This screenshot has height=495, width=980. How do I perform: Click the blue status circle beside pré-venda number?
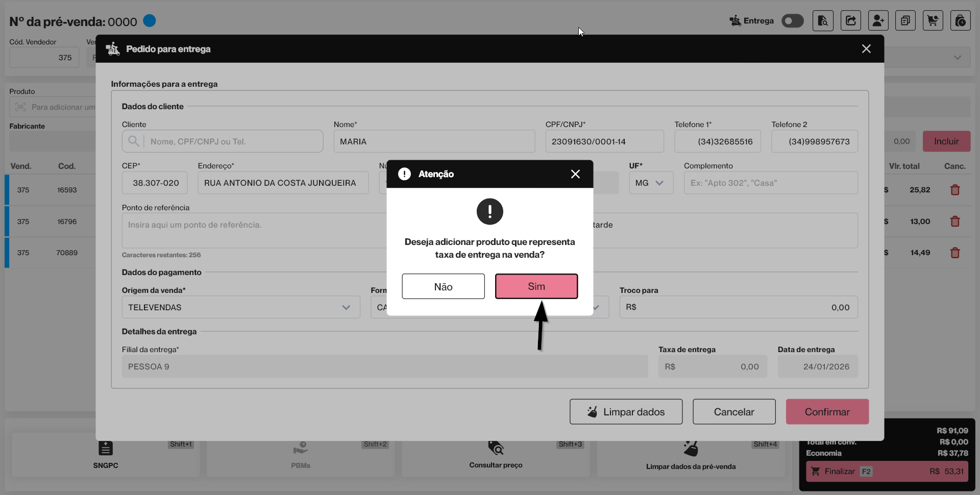(x=150, y=21)
